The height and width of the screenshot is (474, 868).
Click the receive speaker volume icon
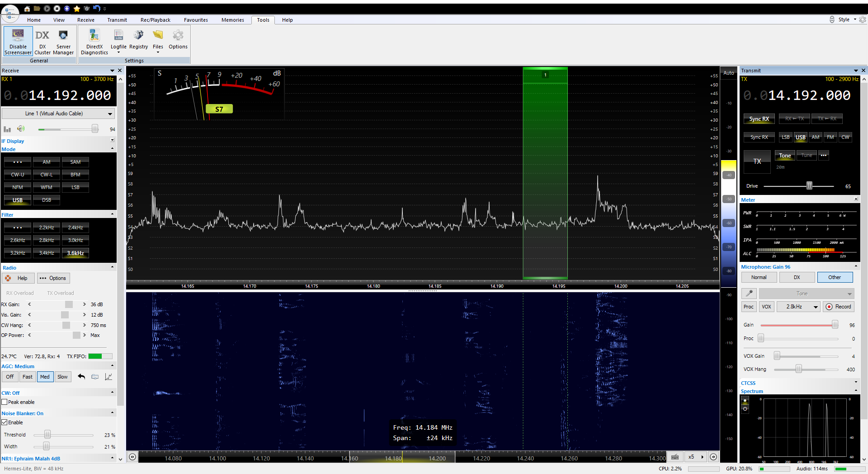[21, 129]
